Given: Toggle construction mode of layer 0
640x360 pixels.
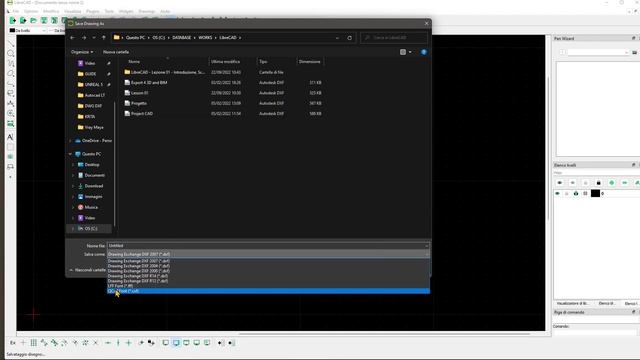Looking at the screenshot, I should pos(585,193).
